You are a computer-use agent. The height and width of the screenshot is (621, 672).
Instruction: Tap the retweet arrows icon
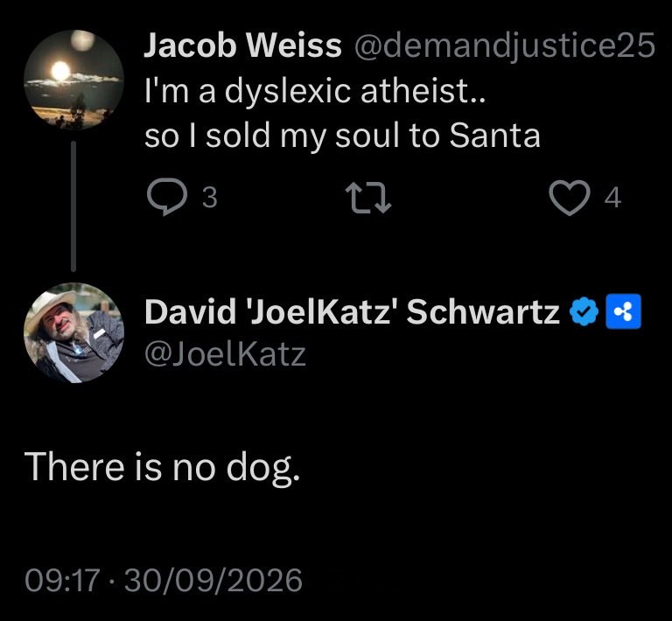pyautogui.click(x=368, y=198)
